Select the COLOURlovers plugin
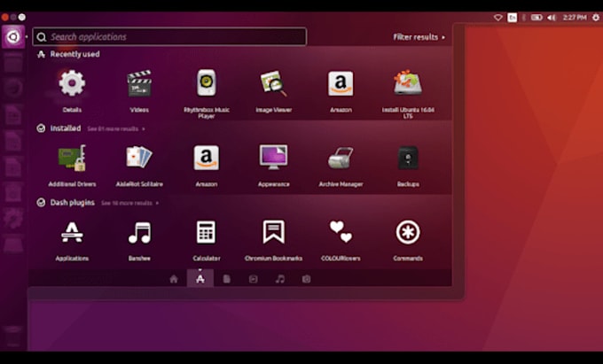The image size is (603, 364). tap(341, 232)
